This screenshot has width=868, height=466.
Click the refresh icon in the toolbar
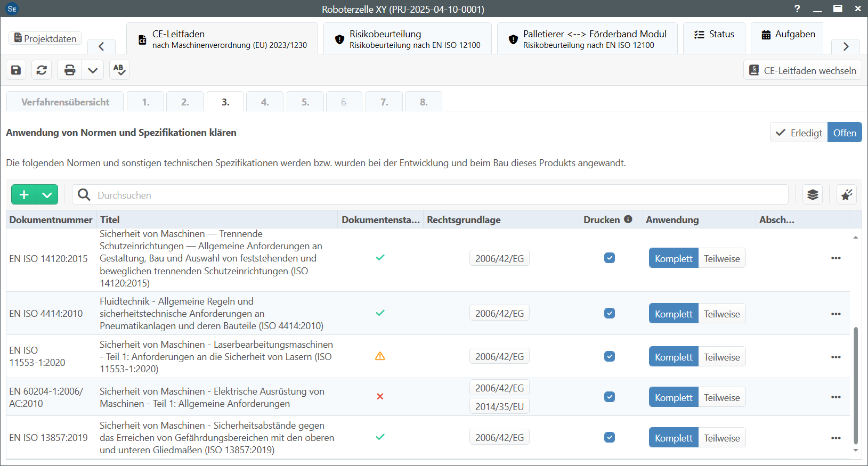42,70
